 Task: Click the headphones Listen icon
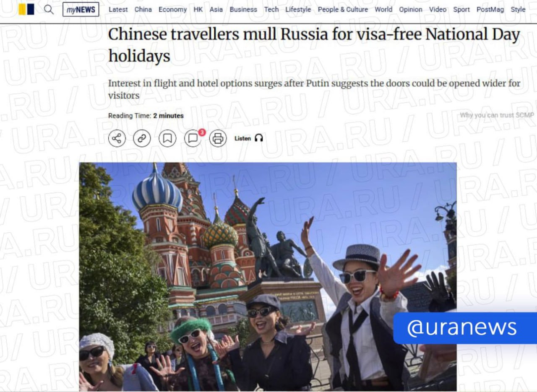pyautogui.click(x=259, y=138)
